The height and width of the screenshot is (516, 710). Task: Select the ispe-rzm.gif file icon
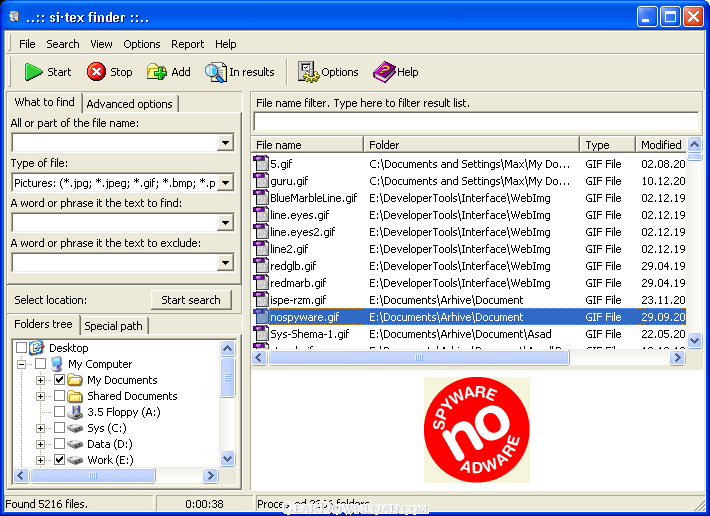tap(261, 300)
